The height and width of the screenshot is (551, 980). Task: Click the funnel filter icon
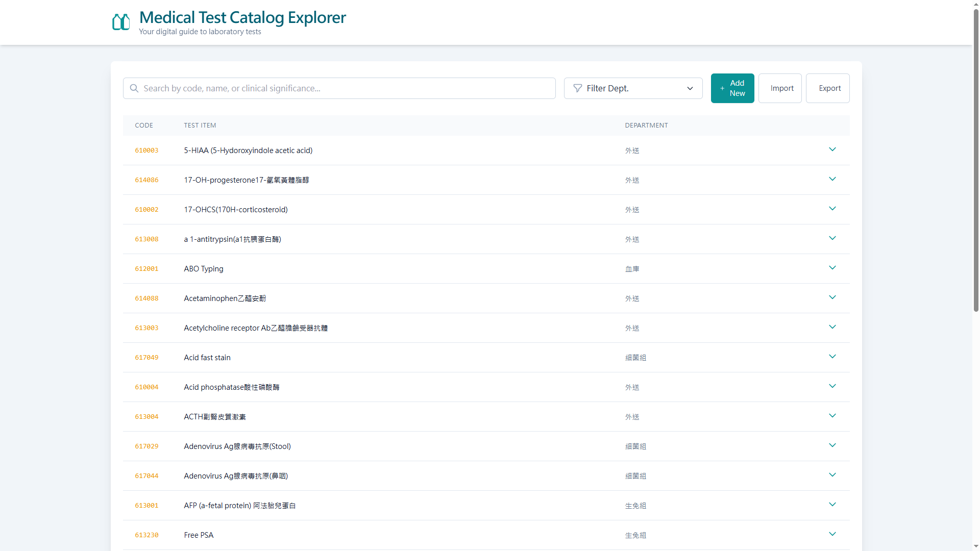coord(577,88)
